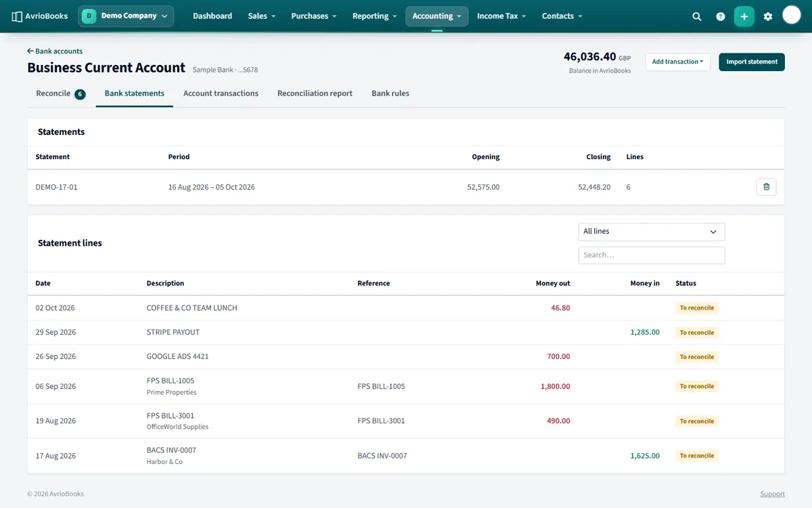812x508 pixels.
Task: Expand the Purchases menu
Action: point(314,16)
